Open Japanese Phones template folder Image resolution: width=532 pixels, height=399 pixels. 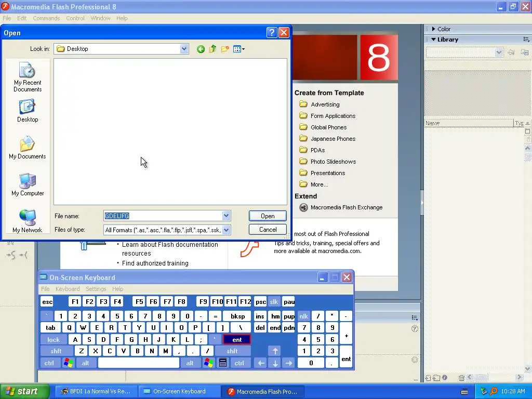(x=327, y=139)
